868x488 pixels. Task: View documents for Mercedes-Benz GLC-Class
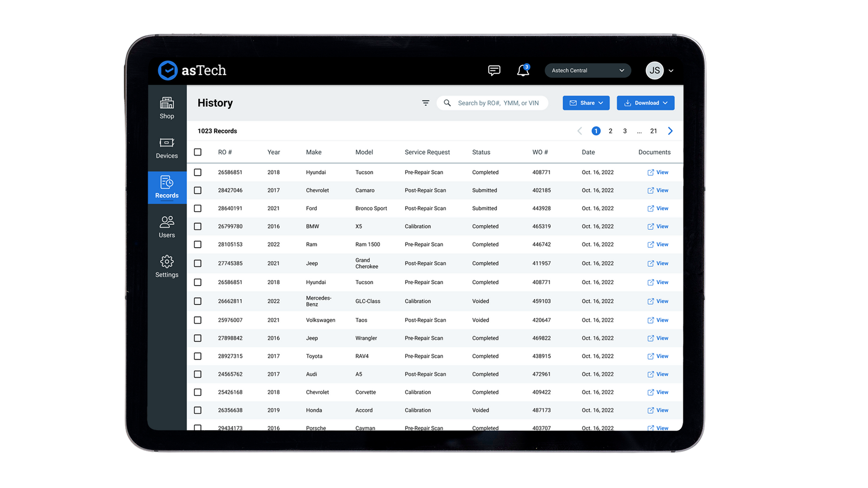coord(658,301)
